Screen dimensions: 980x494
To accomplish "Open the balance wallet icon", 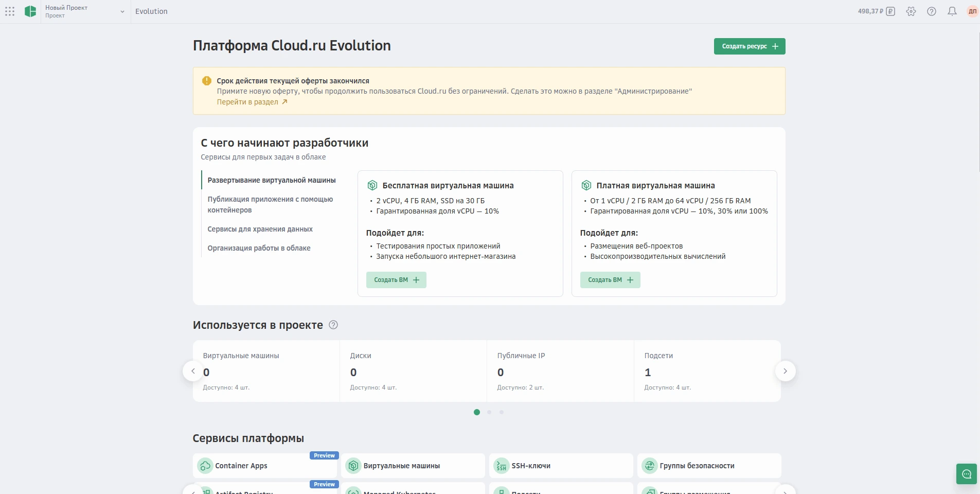I will pyautogui.click(x=890, y=11).
